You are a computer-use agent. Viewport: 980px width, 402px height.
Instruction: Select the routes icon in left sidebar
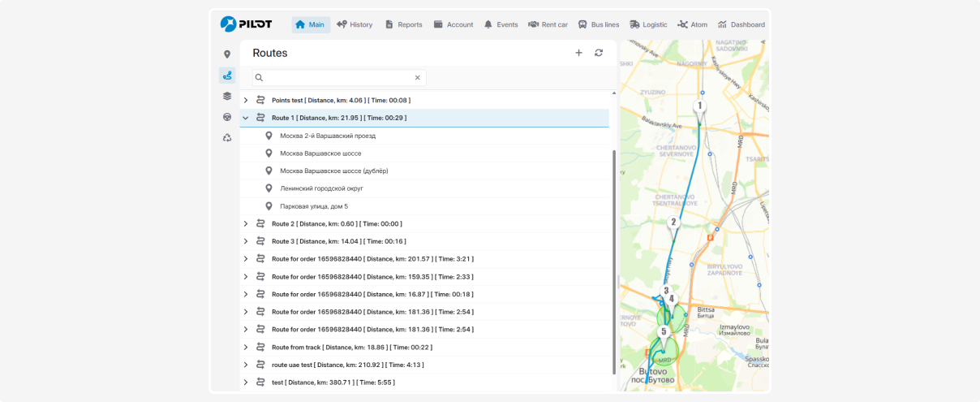click(227, 76)
